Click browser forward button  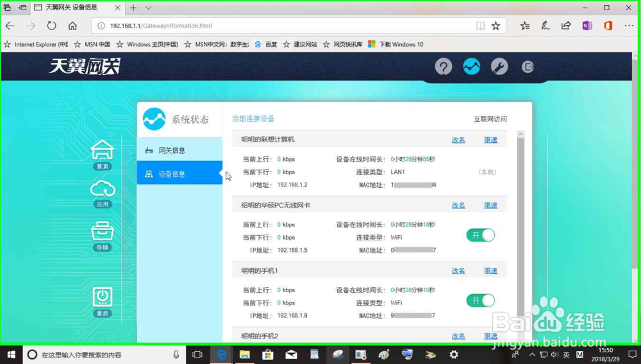[31, 26]
